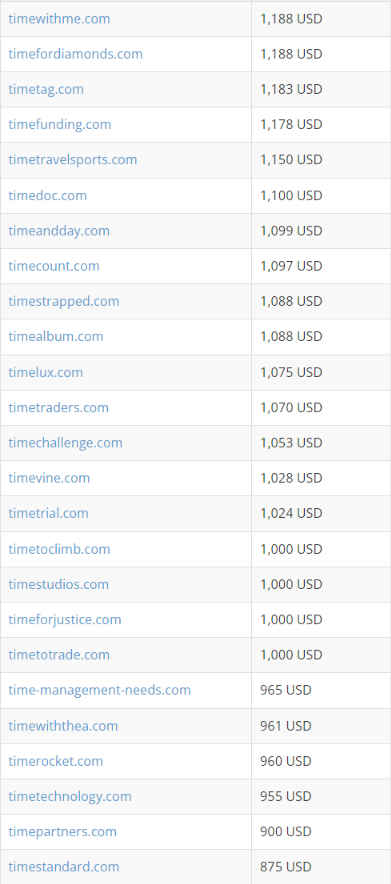Click the timetag.com link

(46, 89)
